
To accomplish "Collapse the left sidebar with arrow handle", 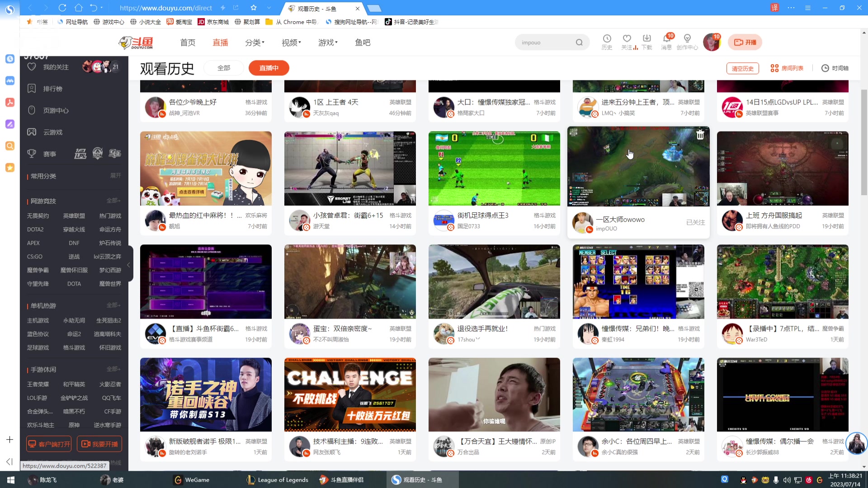I will pyautogui.click(x=129, y=264).
